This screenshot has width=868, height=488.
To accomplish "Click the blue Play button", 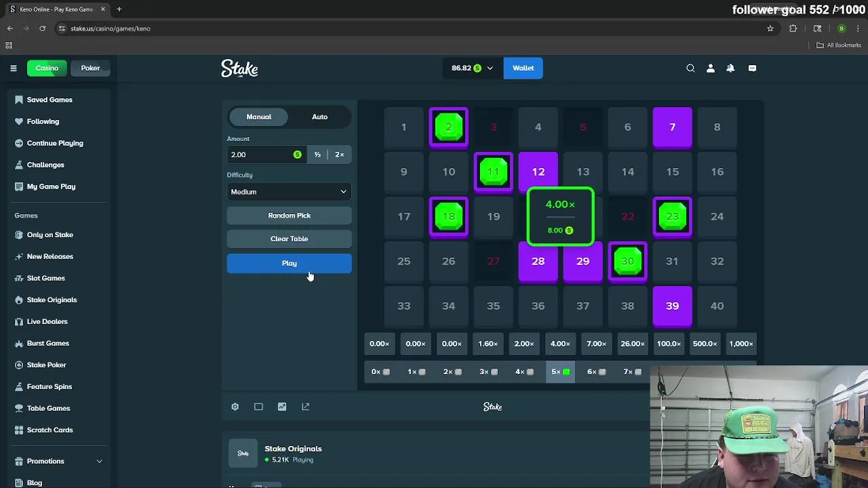I will click(x=289, y=263).
